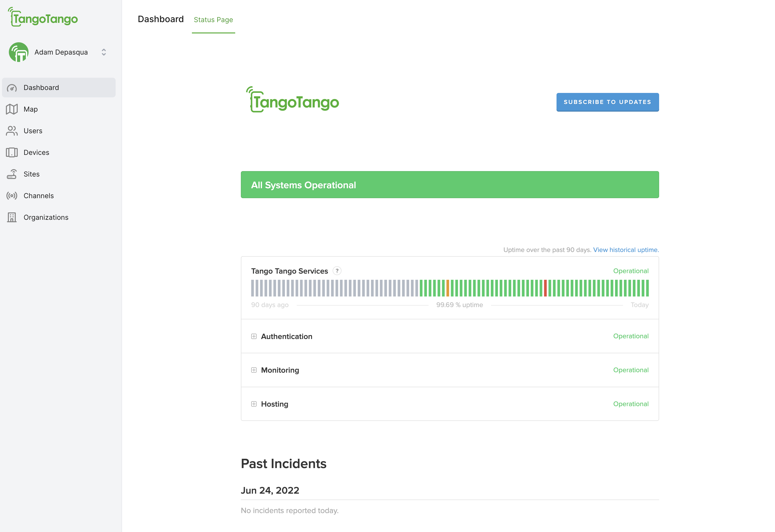
Task: Open View historical uptime link
Action: coord(626,250)
